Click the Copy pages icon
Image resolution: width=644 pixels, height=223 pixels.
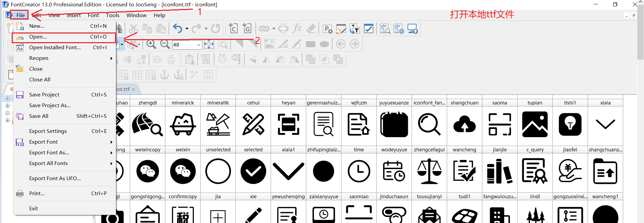147,29
